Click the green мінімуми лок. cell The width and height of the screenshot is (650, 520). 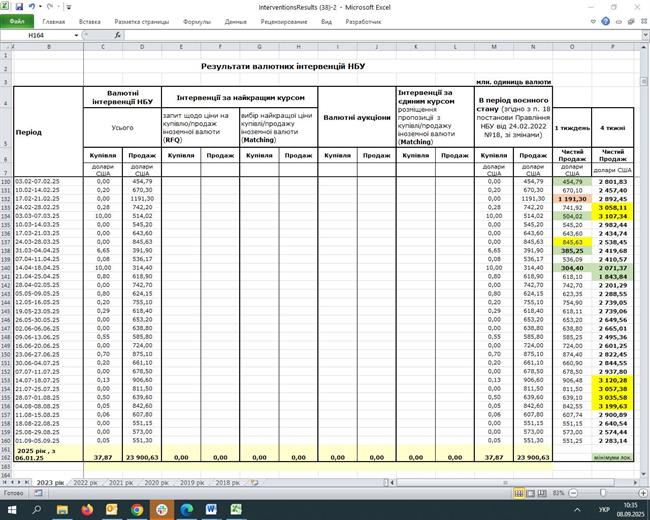612,457
